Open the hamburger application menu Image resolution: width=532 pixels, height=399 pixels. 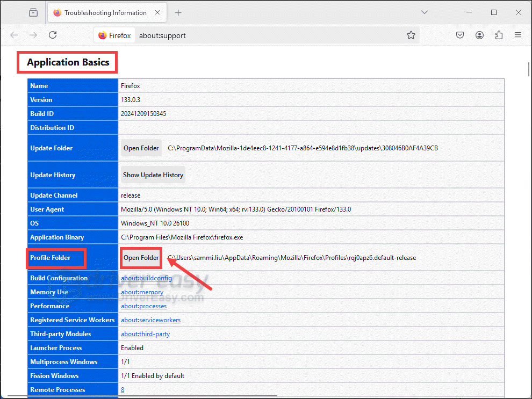click(x=517, y=34)
